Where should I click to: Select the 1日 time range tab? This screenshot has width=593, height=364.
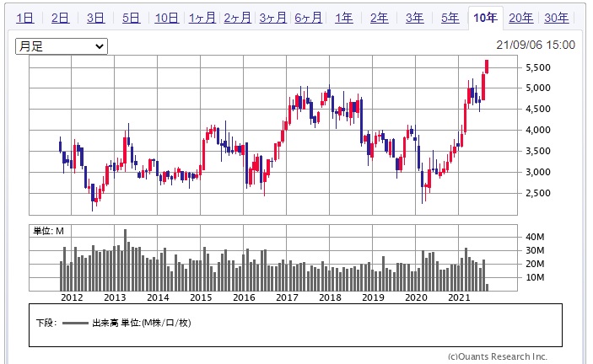point(25,18)
